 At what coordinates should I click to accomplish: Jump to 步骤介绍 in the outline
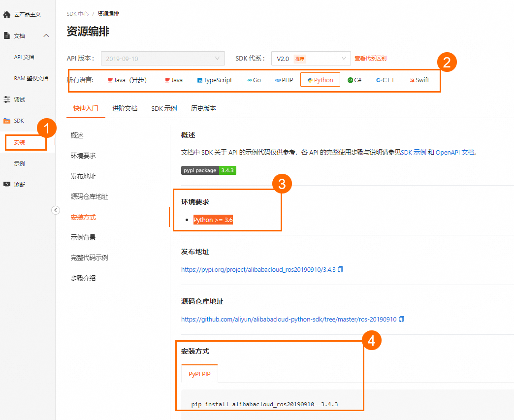click(83, 278)
